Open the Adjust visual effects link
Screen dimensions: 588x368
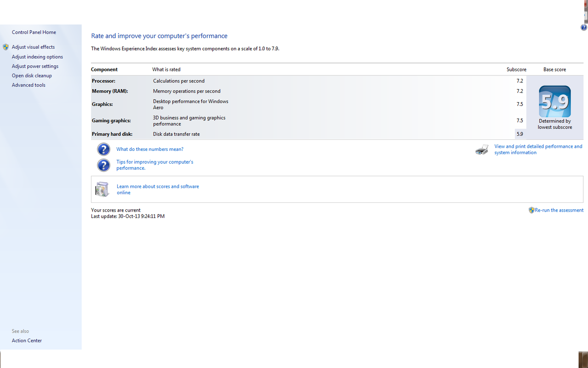pos(33,47)
